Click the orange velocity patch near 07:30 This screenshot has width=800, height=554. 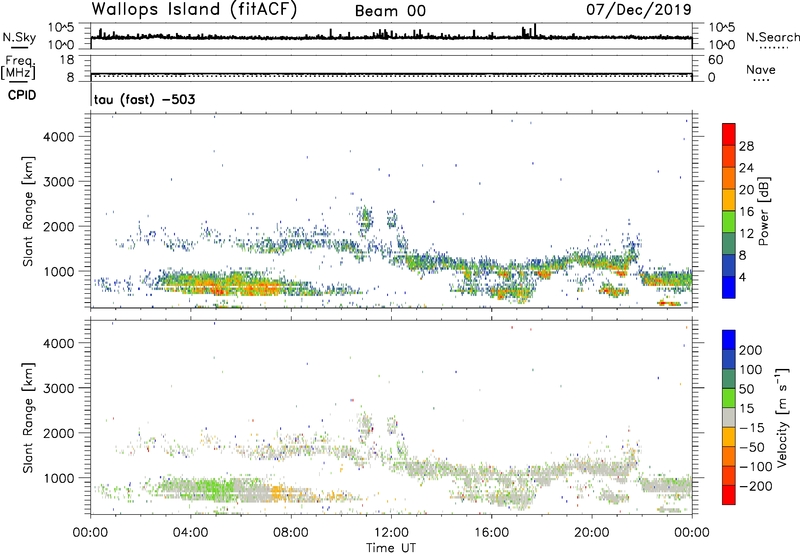coord(277,493)
